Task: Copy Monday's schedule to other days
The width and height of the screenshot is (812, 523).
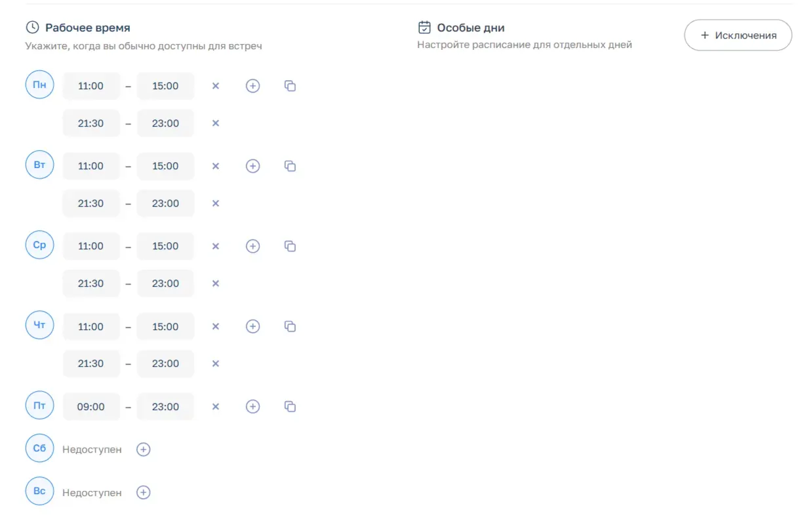Action: tap(290, 86)
